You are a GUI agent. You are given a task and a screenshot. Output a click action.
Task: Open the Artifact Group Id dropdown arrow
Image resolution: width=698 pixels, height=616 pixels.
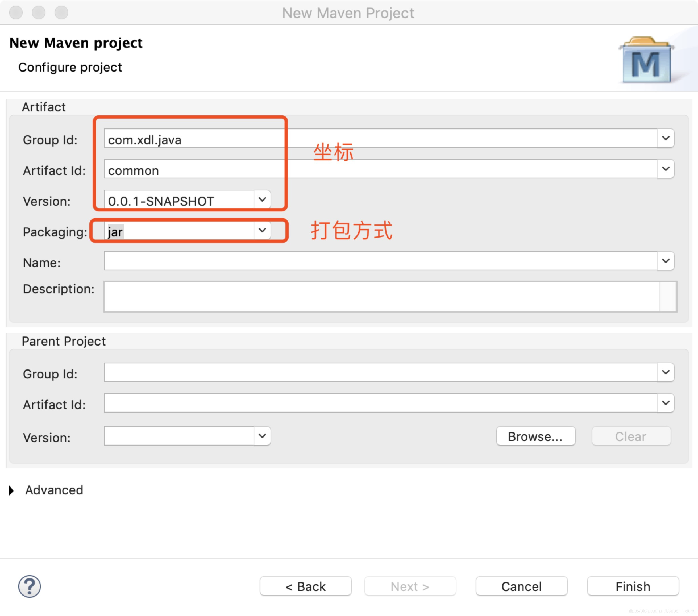666,138
